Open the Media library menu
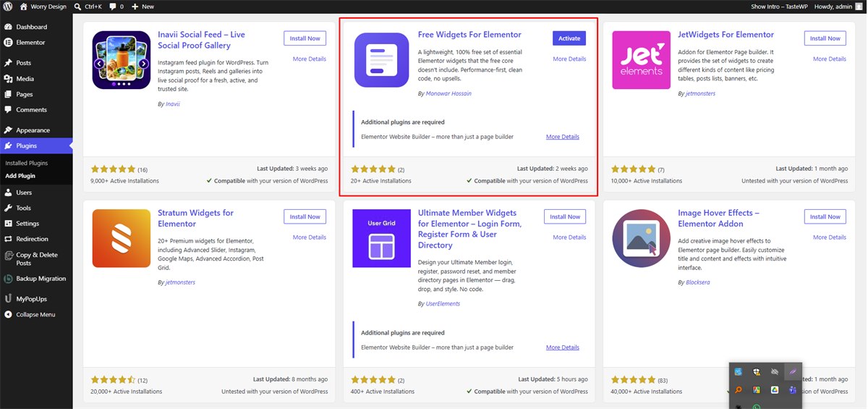The width and height of the screenshot is (868, 409). coord(36,78)
